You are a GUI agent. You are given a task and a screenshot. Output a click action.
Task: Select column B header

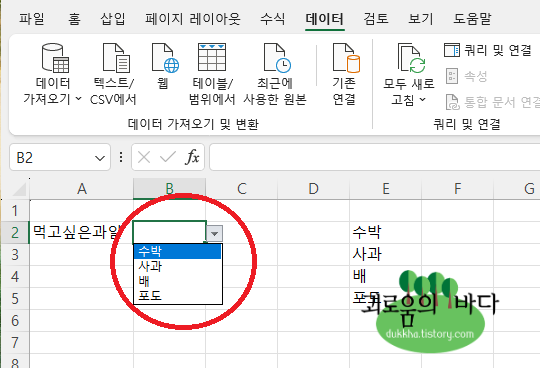tap(169, 189)
